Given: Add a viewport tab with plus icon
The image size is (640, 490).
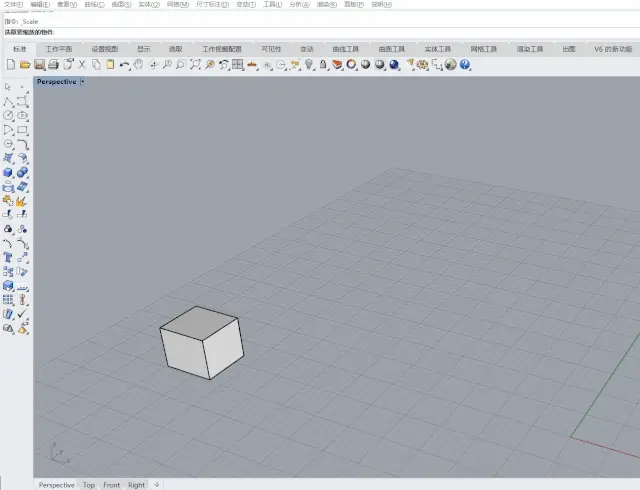Looking at the screenshot, I should (157, 485).
